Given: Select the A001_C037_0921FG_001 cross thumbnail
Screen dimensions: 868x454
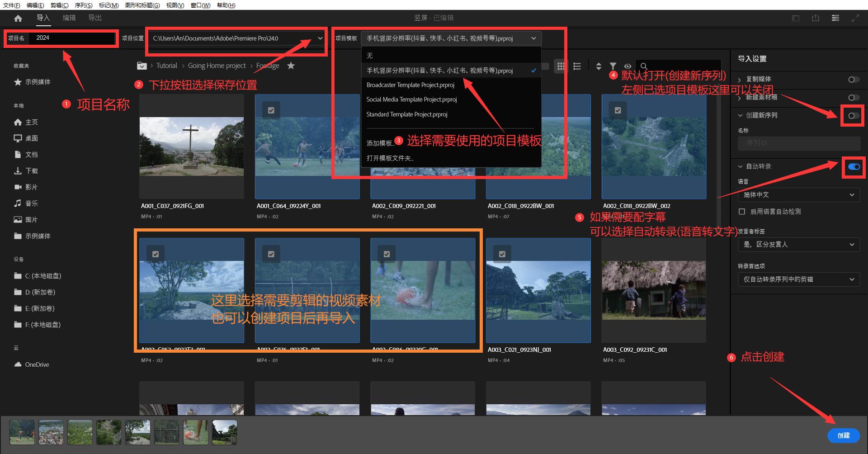Looking at the screenshot, I should click(x=192, y=147).
